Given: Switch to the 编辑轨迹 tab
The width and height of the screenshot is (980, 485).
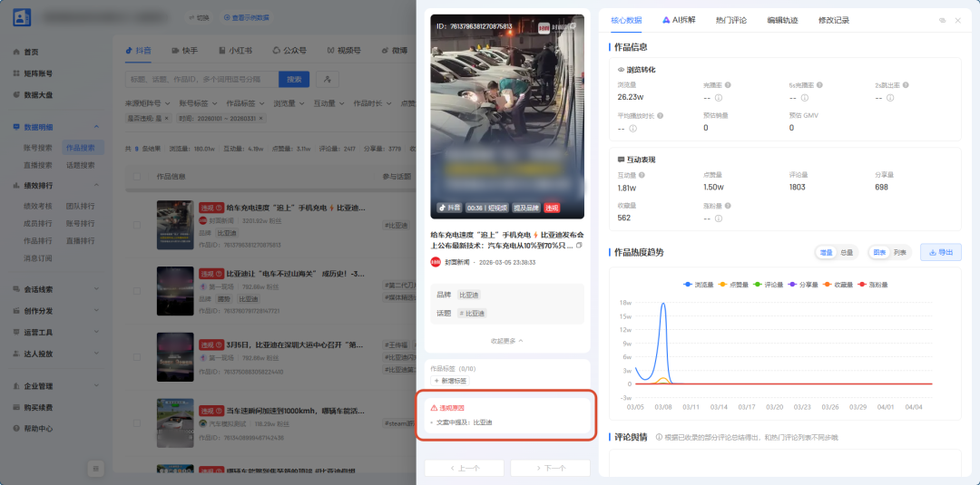Looking at the screenshot, I should (x=782, y=20).
